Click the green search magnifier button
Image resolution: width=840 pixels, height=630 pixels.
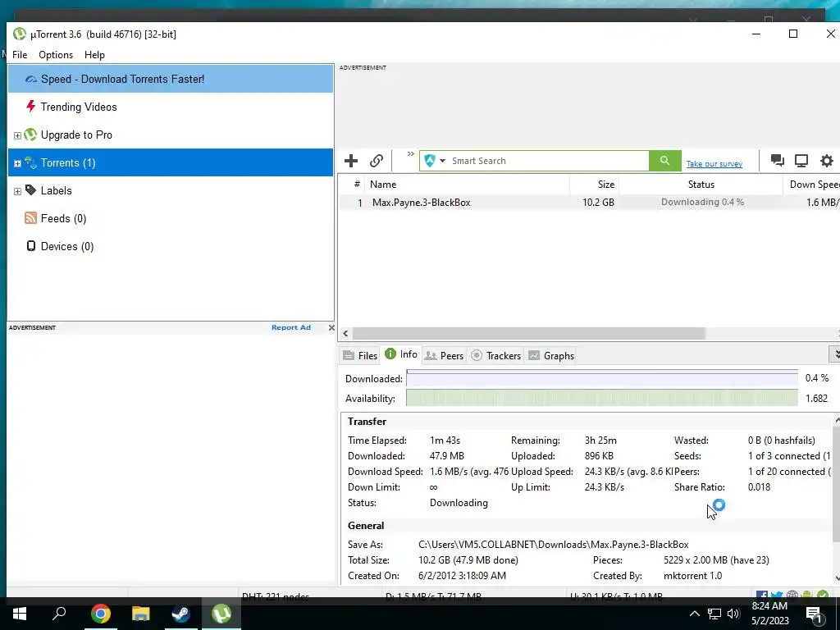(x=664, y=161)
